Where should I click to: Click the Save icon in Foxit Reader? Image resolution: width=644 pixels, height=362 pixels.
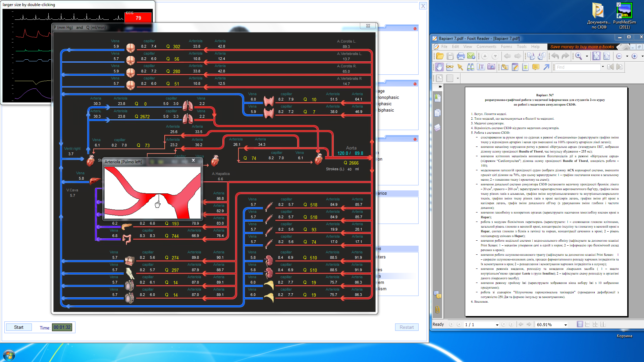coord(450,56)
